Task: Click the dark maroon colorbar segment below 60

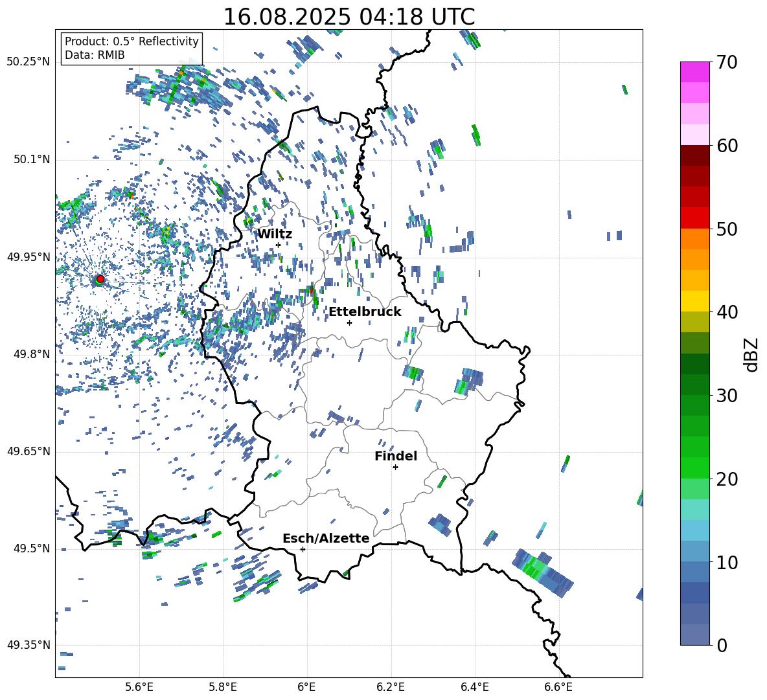Action: pyautogui.click(x=694, y=155)
